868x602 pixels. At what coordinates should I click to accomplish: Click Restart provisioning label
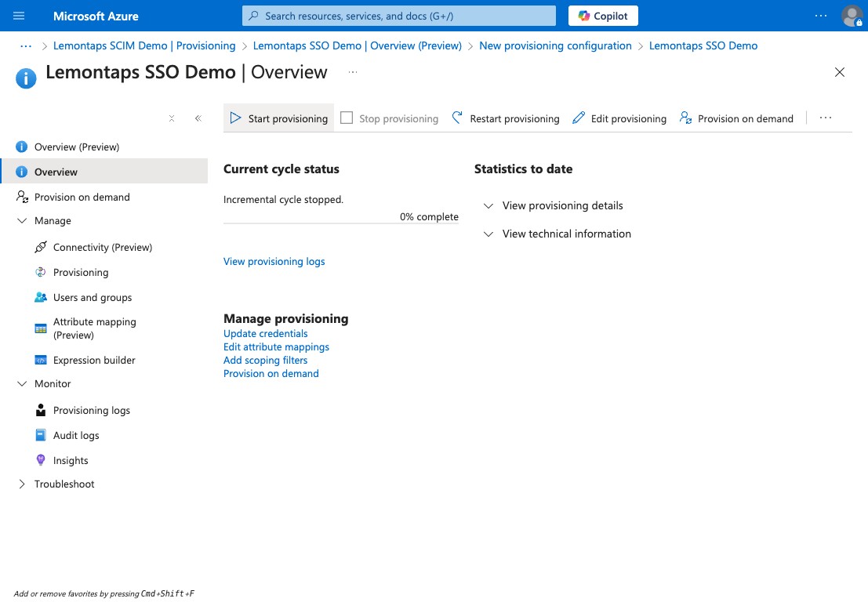[514, 118]
